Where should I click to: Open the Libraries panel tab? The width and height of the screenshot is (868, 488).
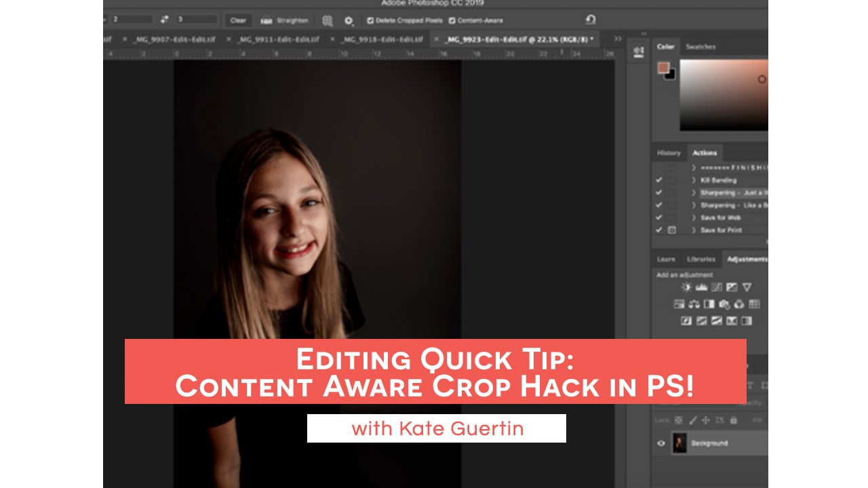point(701,259)
